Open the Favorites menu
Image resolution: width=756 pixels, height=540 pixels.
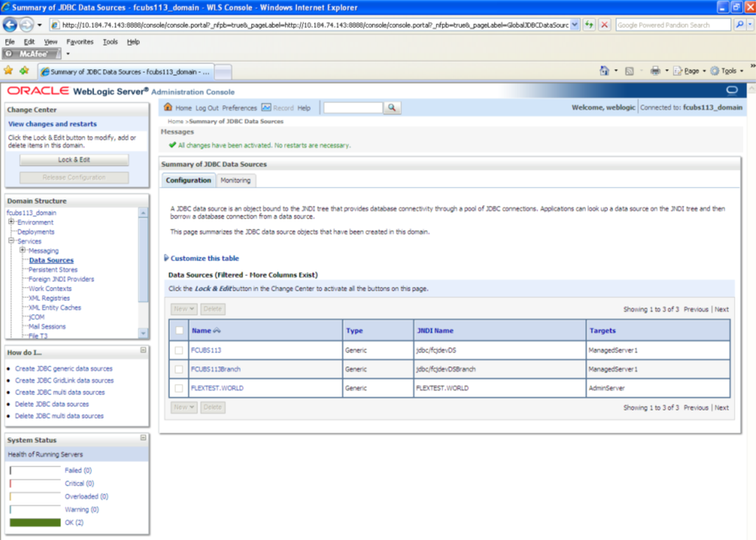pyautogui.click(x=80, y=42)
